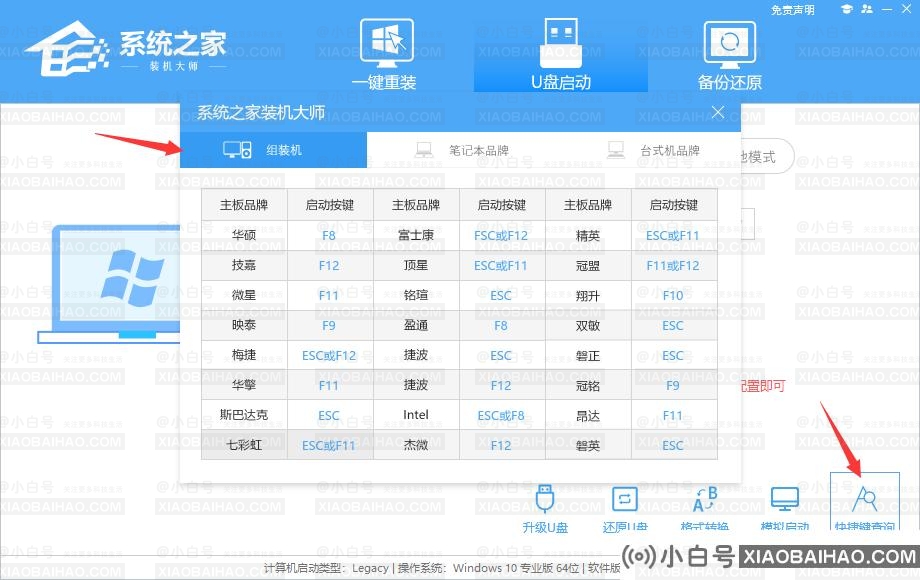Open the 免责声明 link
This screenshot has width=920, height=580.
(793, 9)
